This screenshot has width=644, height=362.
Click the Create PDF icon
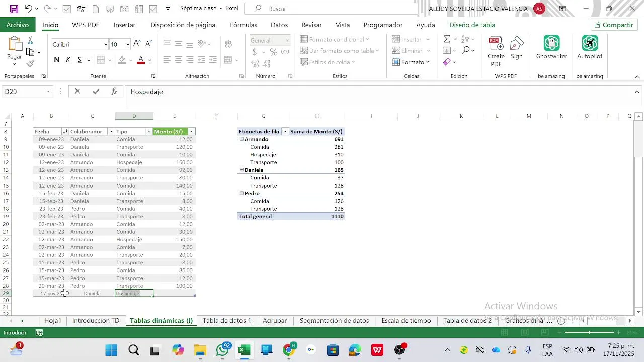click(496, 51)
